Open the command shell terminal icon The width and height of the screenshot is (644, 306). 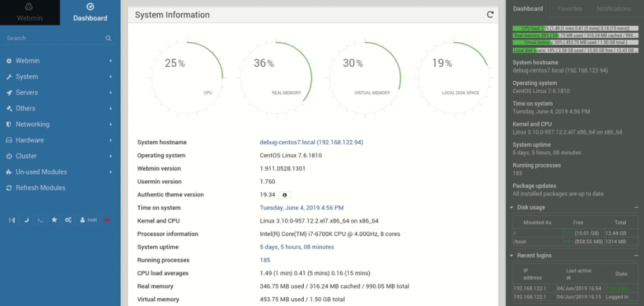coord(40,220)
